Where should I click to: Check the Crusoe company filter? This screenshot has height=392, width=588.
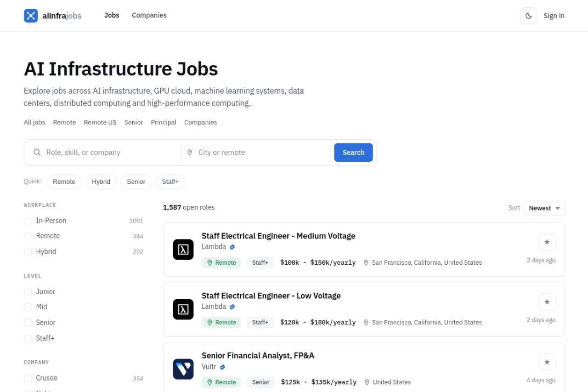pos(28,378)
